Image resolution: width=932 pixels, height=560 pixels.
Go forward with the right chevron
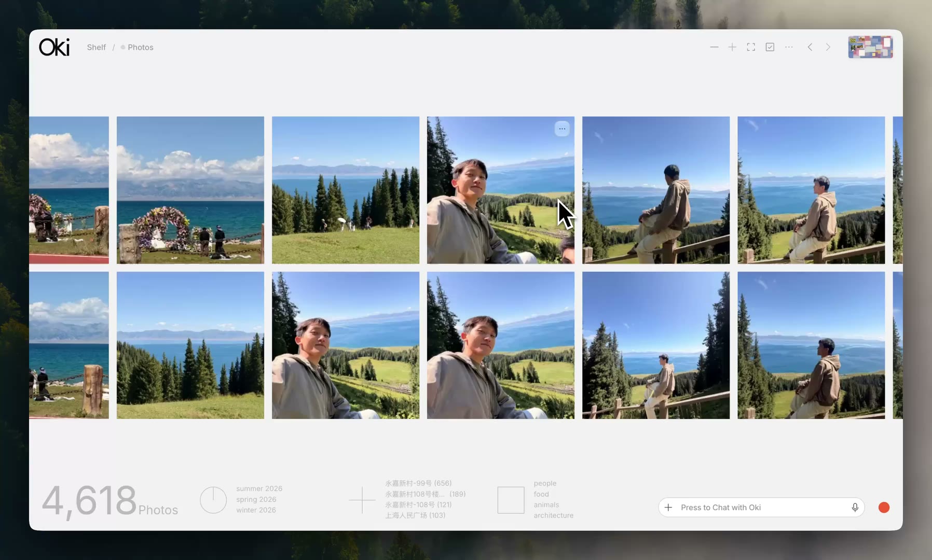tap(828, 47)
